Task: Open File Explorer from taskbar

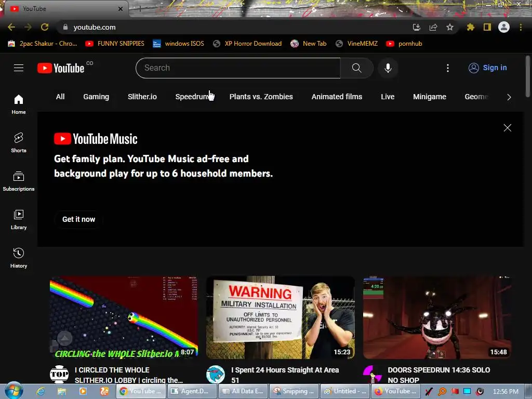Action: tap(62, 391)
